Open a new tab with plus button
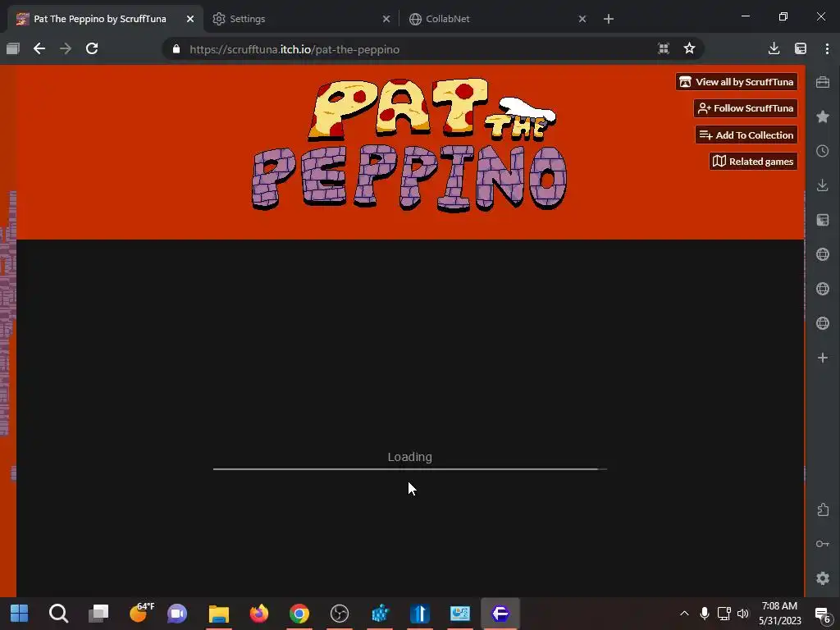Image resolution: width=840 pixels, height=630 pixels. click(609, 19)
